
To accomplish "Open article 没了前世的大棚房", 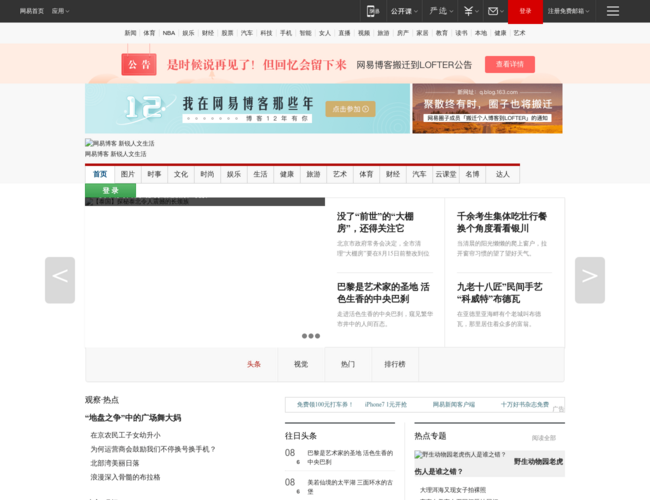I will 375,222.
